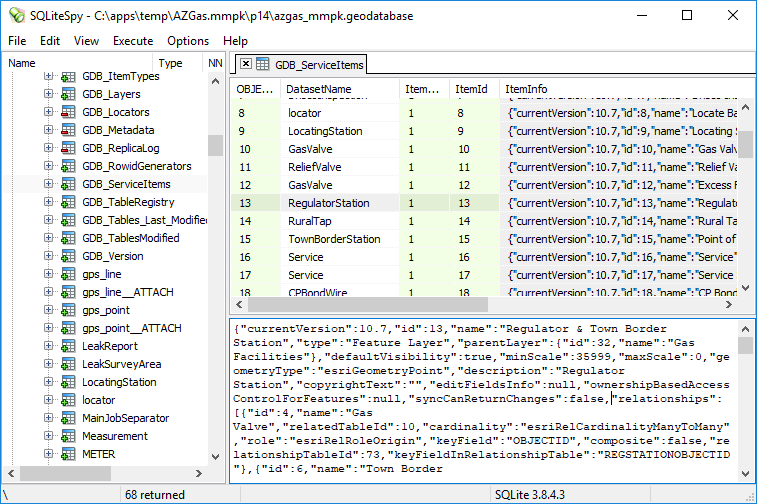
Task: Expand the GDB_Version tree node
Action: tap(48, 256)
